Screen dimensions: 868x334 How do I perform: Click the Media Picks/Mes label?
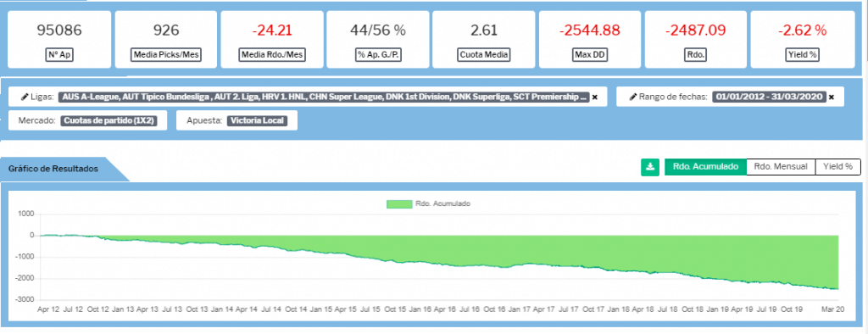pos(166,55)
